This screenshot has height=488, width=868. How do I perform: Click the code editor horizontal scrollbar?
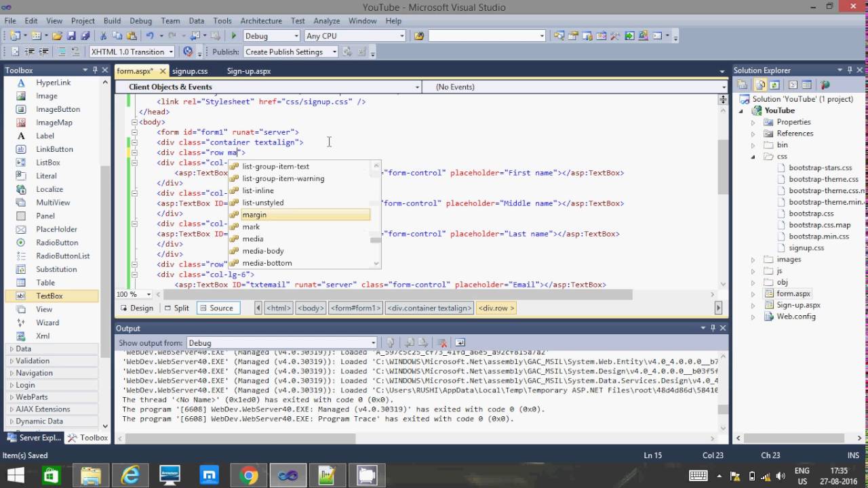(x=397, y=295)
